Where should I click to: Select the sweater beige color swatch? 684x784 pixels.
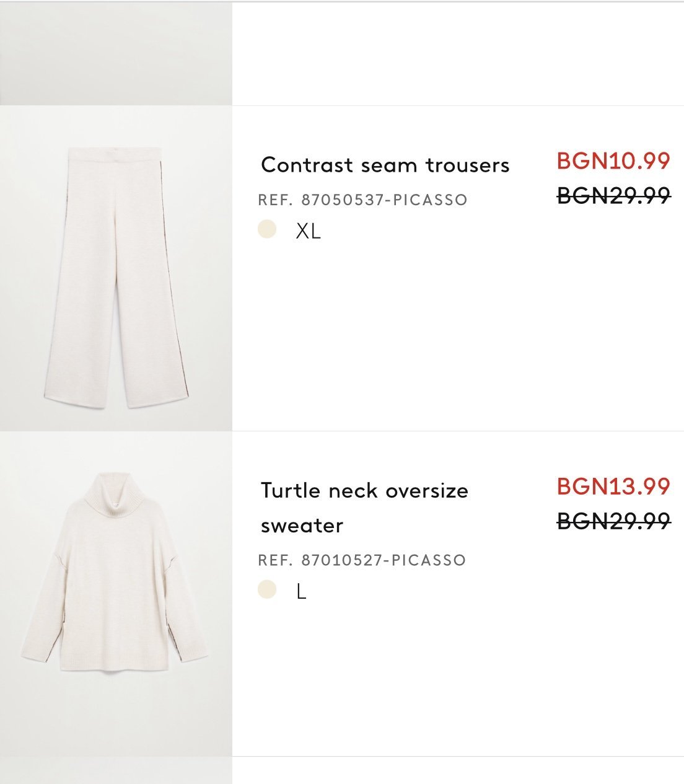[x=267, y=589]
